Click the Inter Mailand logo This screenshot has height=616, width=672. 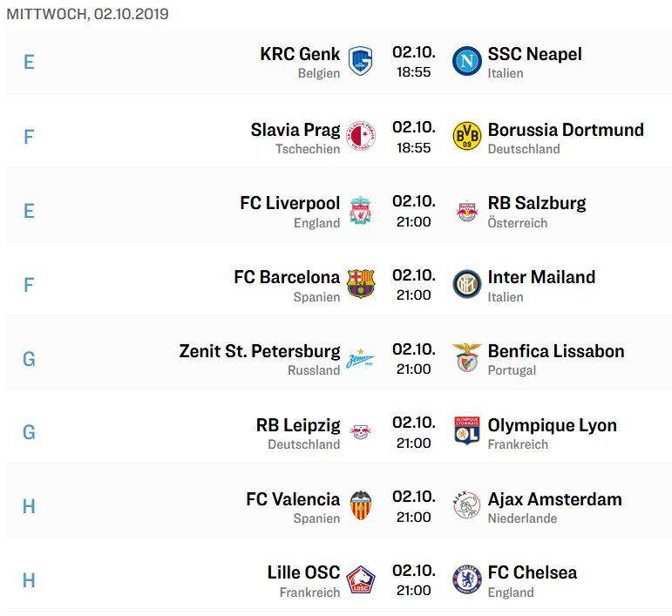click(x=466, y=284)
